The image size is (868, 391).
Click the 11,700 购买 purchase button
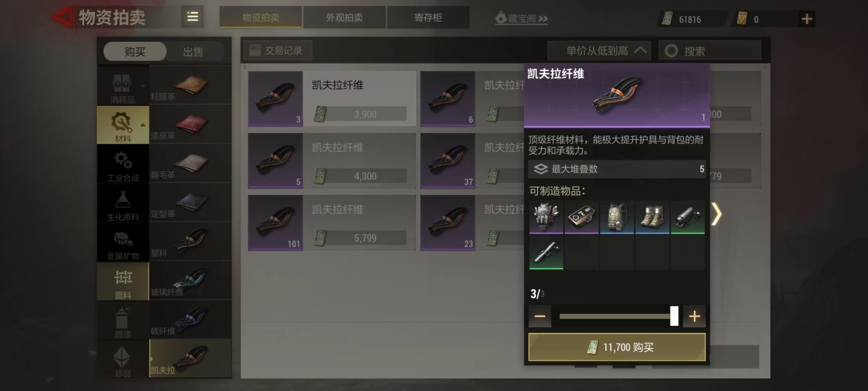click(617, 347)
